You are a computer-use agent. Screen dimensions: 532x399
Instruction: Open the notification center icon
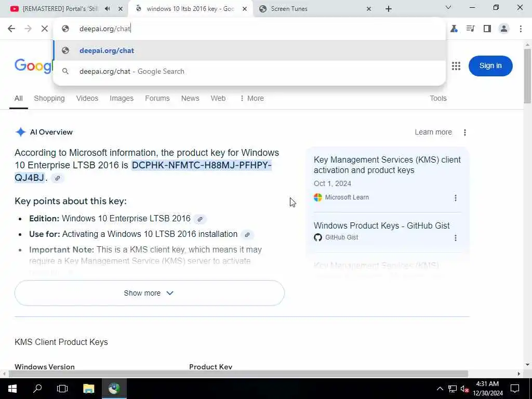pyautogui.click(x=515, y=389)
